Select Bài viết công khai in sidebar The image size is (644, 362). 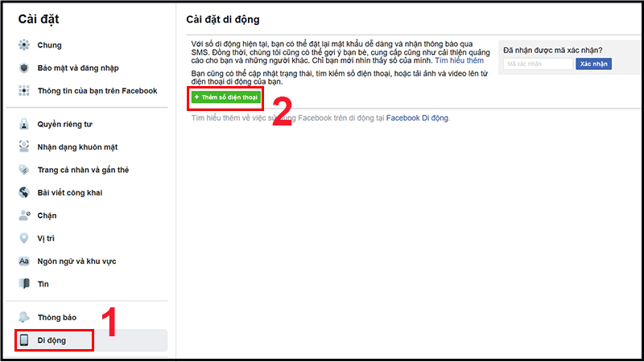click(x=70, y=192)
